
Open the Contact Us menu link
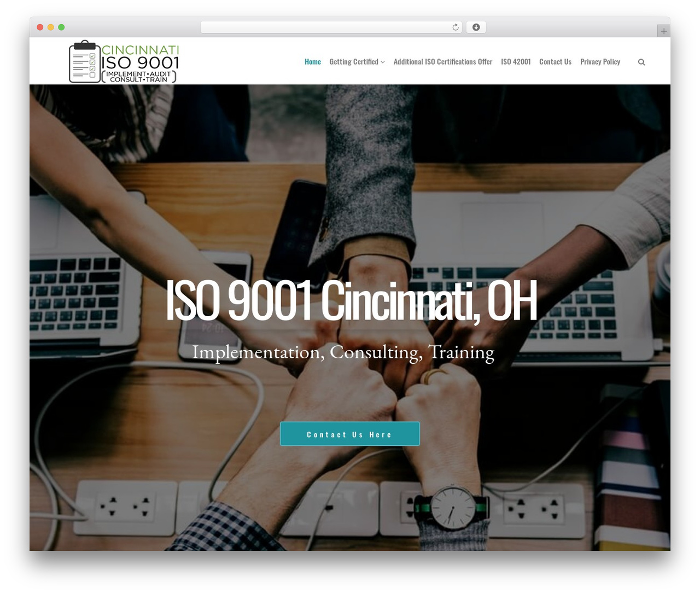click(x=555, y=62)
